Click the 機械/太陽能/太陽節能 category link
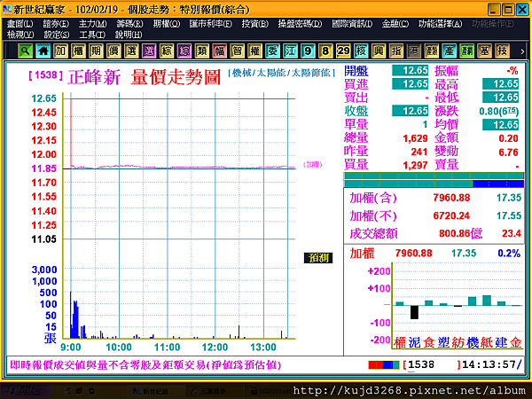The height and width of the screenshot is (399, 532). 282,73
